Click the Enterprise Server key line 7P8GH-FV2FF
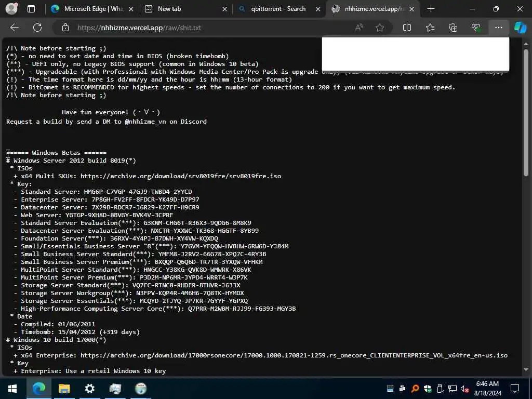 point(107,199)
